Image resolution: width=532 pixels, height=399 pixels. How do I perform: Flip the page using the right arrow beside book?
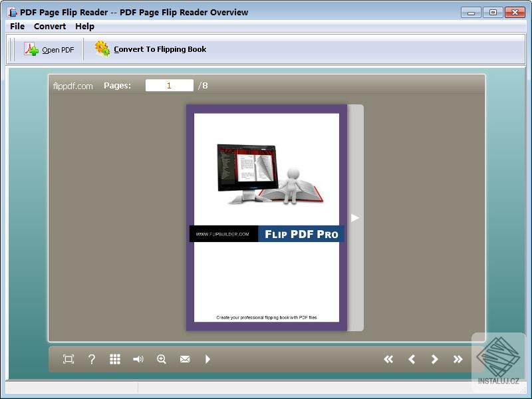pyautogui.click(x=355, y=216)
